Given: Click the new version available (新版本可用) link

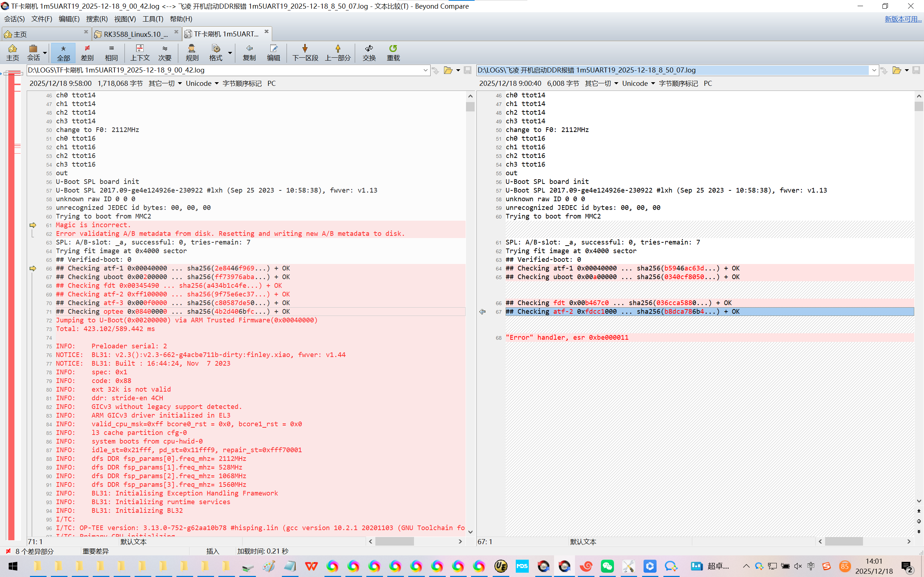Looking at the screenshot, I should 903,19.
